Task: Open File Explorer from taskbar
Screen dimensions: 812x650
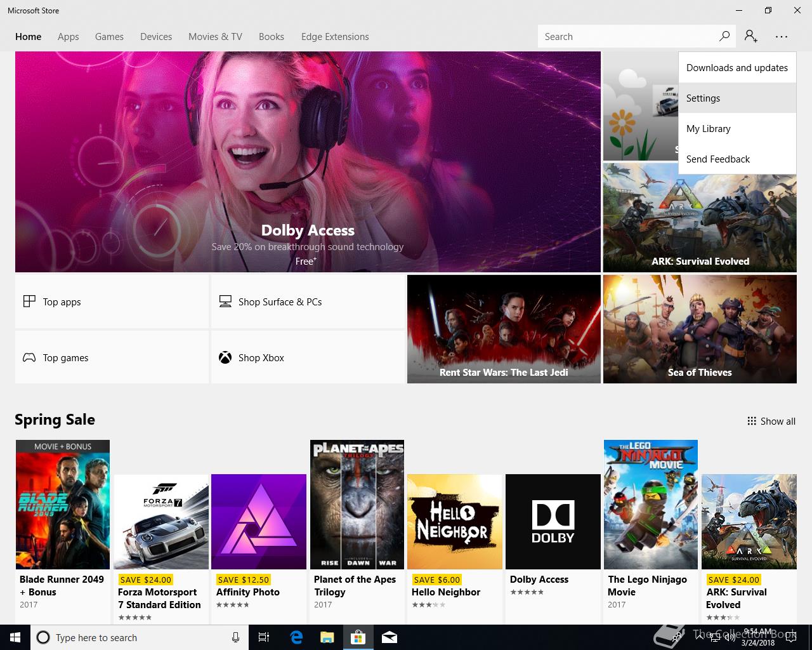Action: pyautogui.click(x=327, y=637)
